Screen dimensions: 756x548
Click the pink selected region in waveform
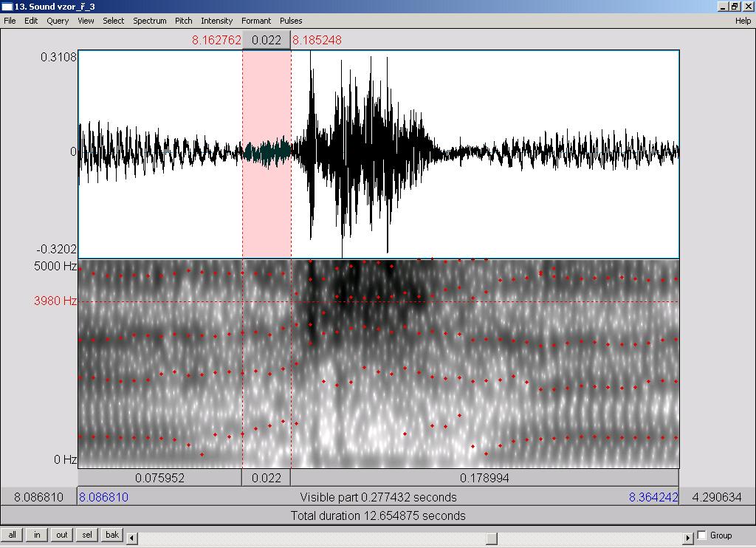point(267,154)
